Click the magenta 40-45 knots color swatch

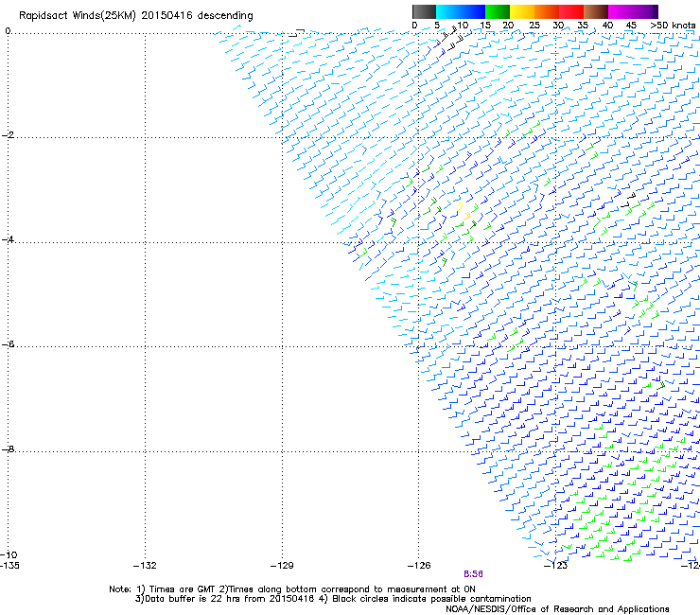[x=621, y=11]
